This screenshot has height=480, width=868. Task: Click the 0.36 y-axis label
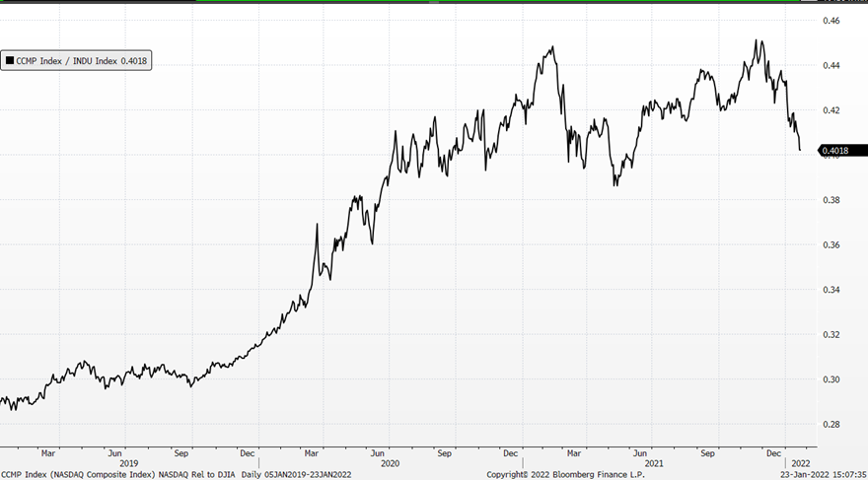pos(832,244)
